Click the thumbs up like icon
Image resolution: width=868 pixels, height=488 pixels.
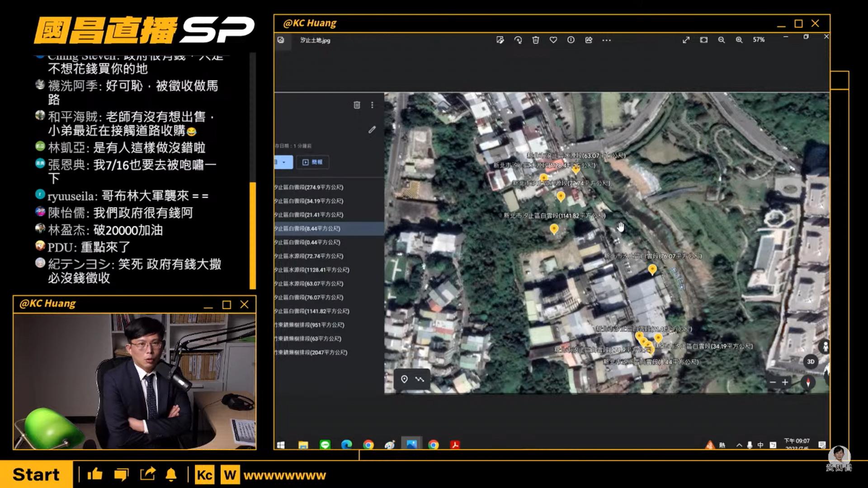pos(95,474)
